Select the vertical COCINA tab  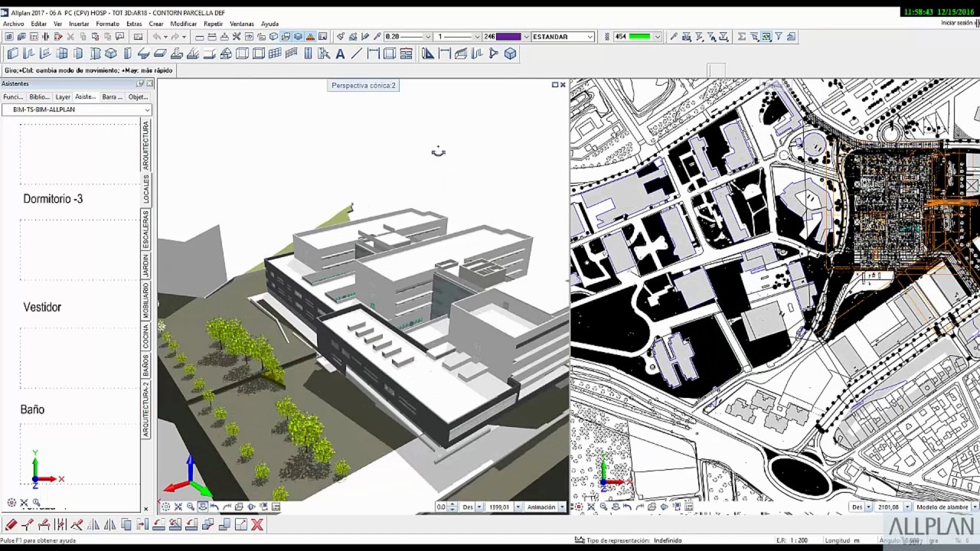[x=145, y=337]
